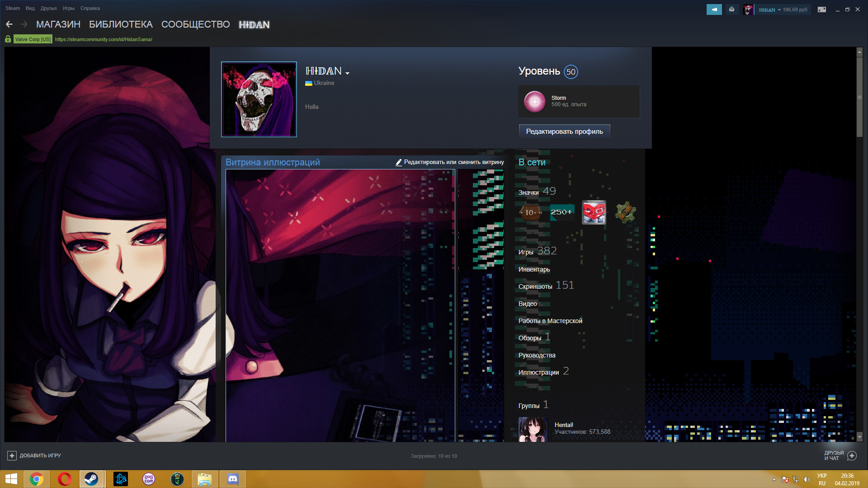Screen dimensions: 868x488
Task: Open the taskbar clock and date
Action: pyautogui.click(x=847, y=479)
